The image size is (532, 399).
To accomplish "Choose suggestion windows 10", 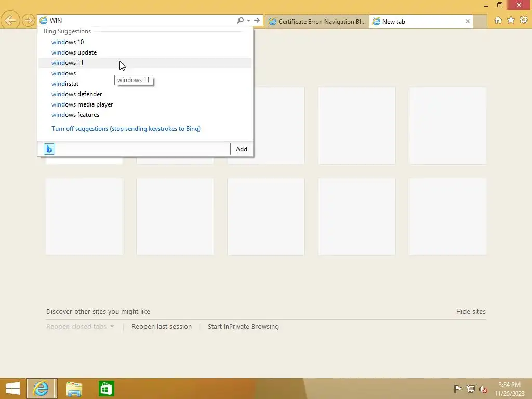I will [x=145, y=42].
